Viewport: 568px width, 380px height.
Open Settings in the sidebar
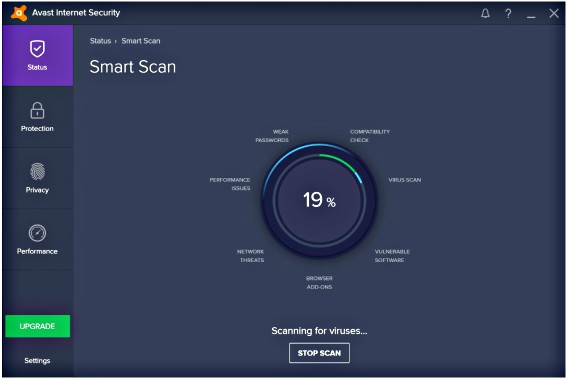[x=37, y=360]
